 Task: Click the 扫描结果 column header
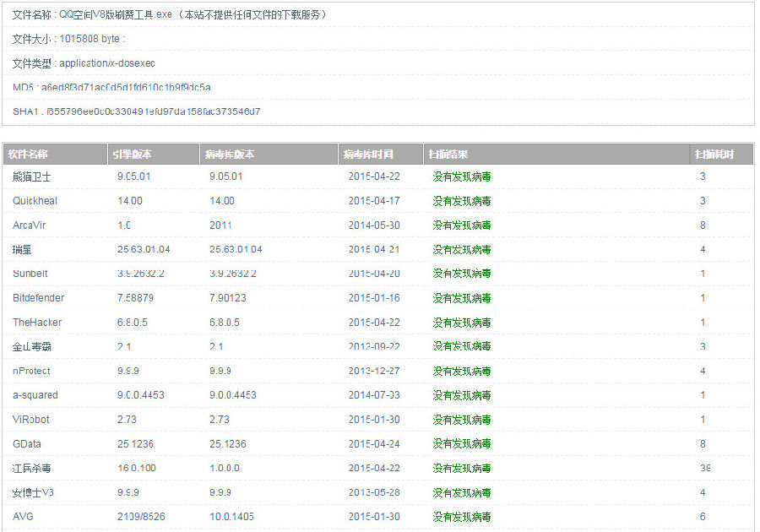click(442, 153)
